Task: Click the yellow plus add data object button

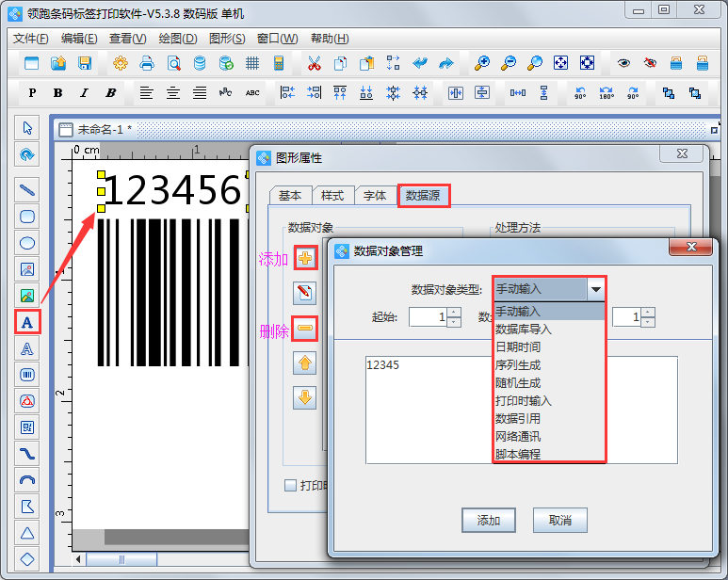Action: 304,258
